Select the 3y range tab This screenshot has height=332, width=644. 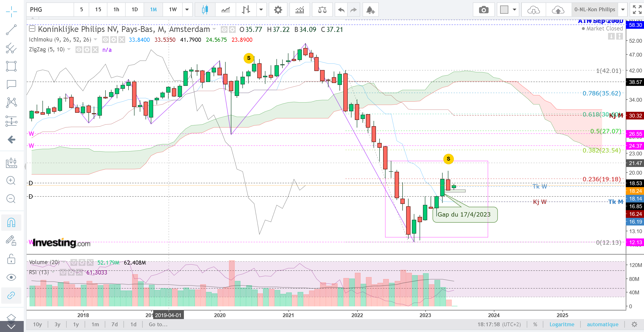[x=57, y=324]
